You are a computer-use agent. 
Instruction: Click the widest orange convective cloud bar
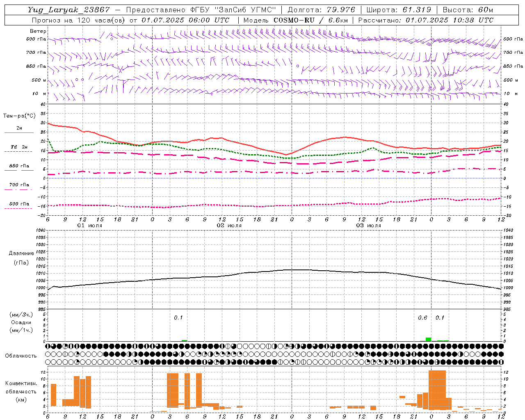[x=437, y=390]
